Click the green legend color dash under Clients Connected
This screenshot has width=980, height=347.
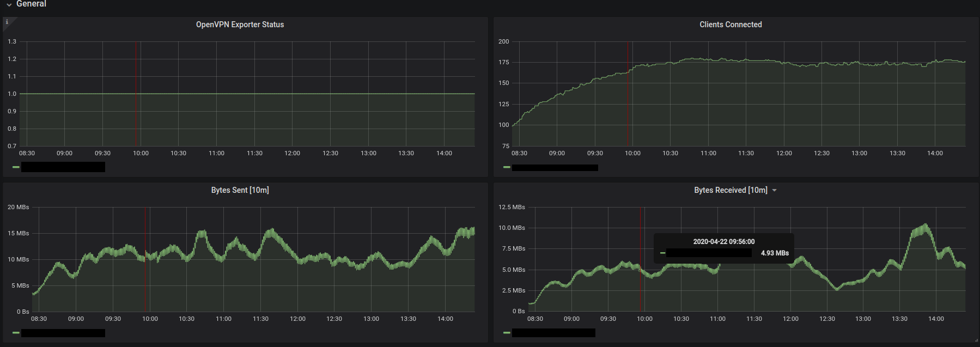click(507, 167)
